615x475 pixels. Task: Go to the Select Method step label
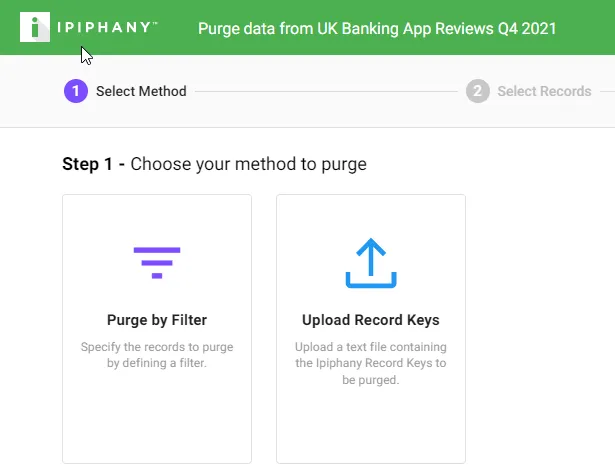pyautogui.click(x=141, y=91)
